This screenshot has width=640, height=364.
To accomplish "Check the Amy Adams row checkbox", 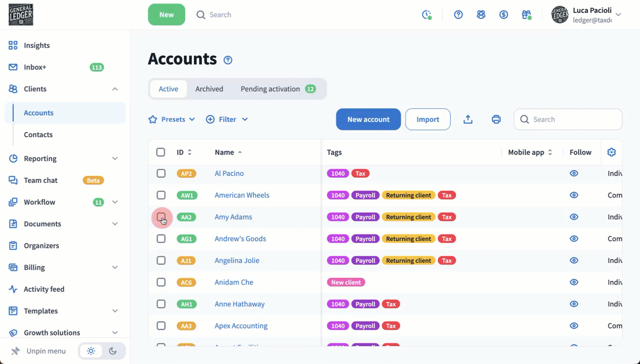I will coord(161,217).
